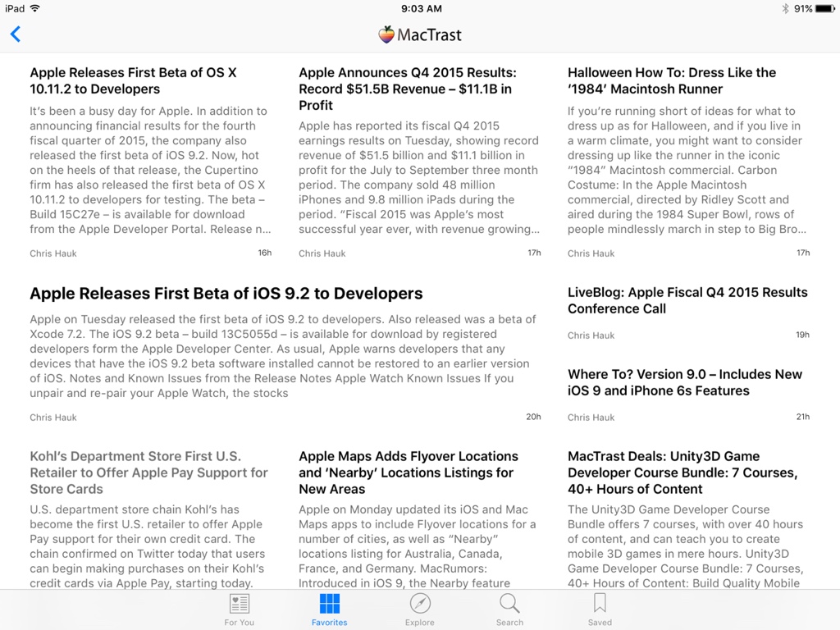Open the Explore compass icon

pos(419,605)
